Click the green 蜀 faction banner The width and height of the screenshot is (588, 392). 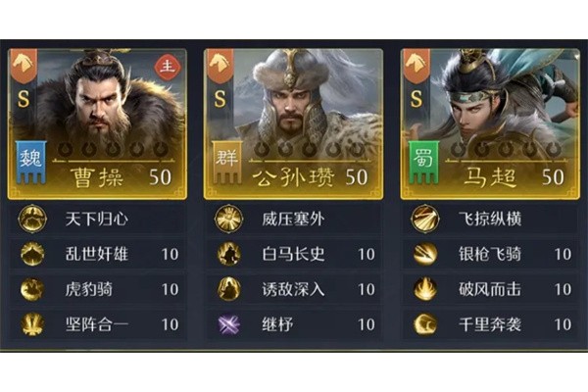point(423,163)
